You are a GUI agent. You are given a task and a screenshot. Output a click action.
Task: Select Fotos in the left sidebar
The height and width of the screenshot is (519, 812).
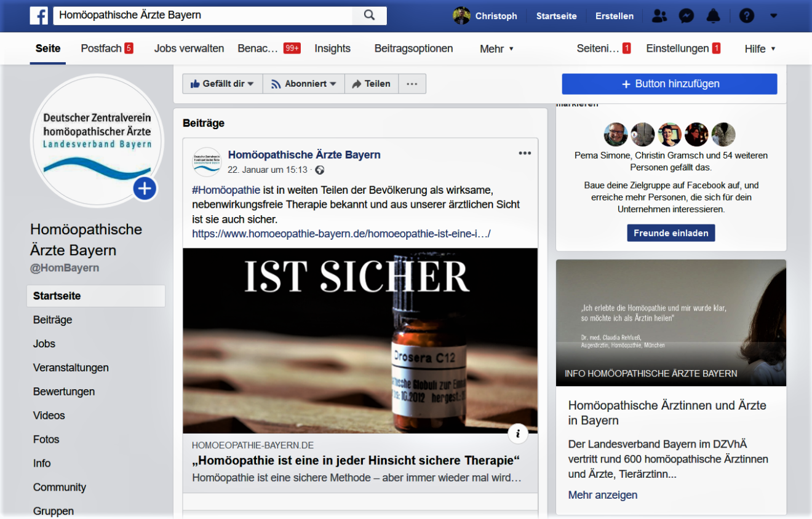(46, 440)
